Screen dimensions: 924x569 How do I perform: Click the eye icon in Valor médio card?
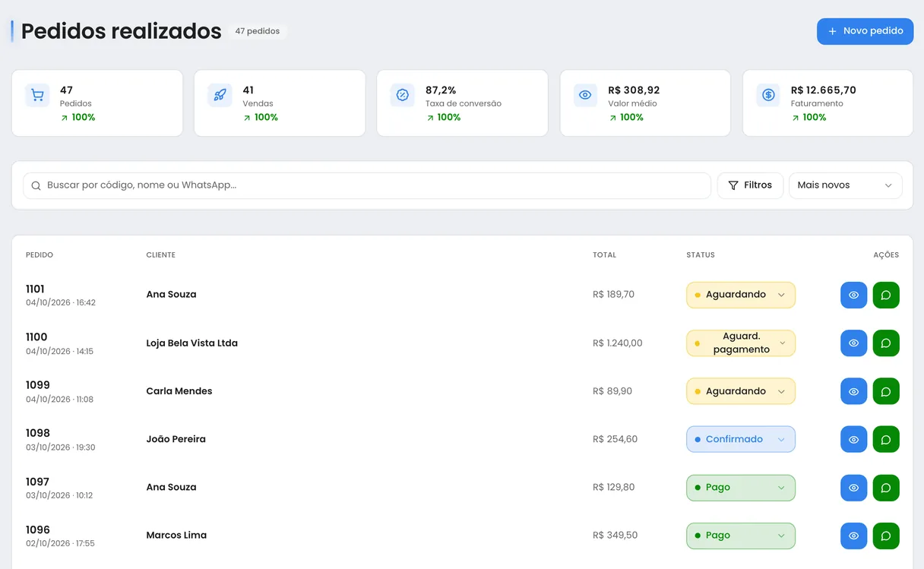click(585, 95)
